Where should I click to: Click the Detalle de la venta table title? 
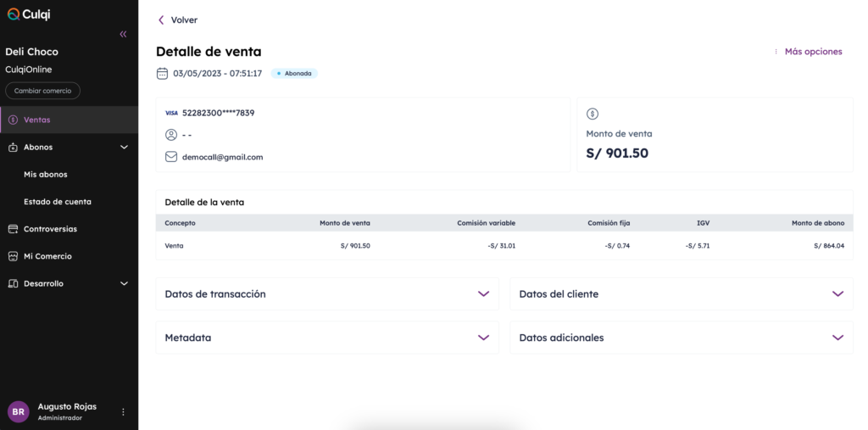(204, 202)
